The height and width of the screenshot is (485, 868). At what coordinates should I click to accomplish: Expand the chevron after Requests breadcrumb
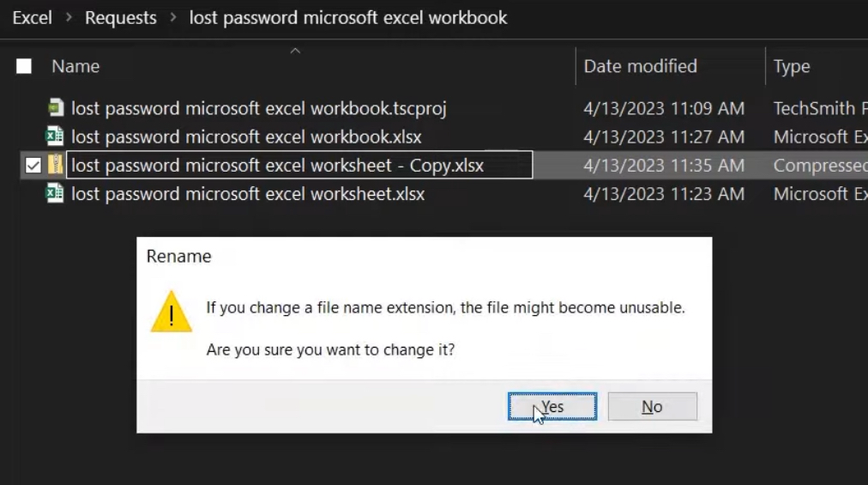pos(173,17)
